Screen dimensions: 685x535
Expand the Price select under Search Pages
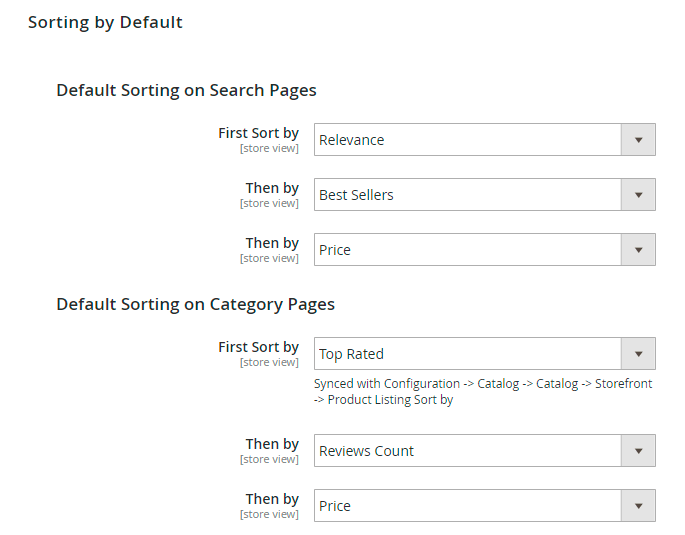(x=467, y=250)
